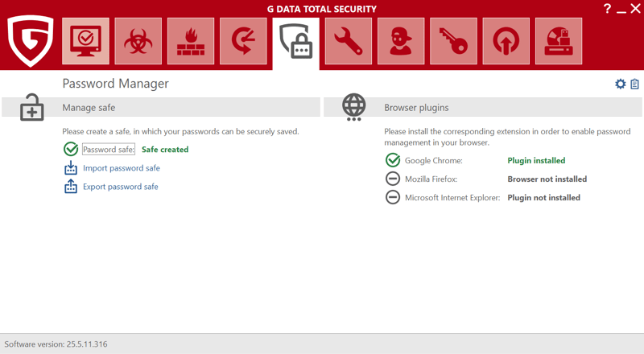Click the Google Chrome check icon
Screen dimensions: 644x354
pos(393,160)
